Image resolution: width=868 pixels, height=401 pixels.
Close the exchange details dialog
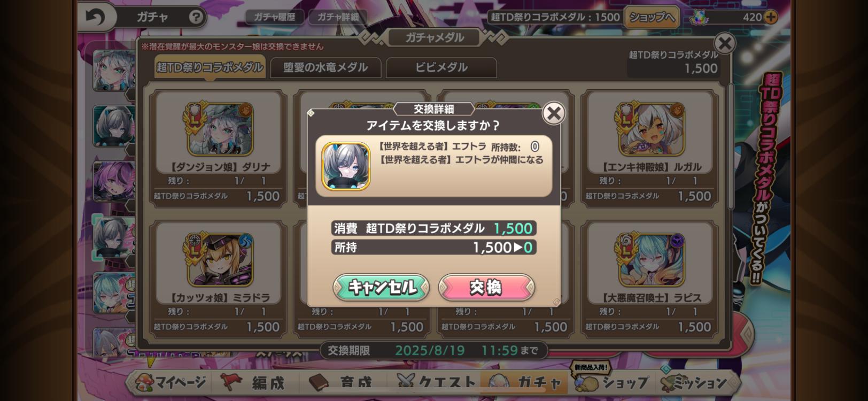point(554,113)
